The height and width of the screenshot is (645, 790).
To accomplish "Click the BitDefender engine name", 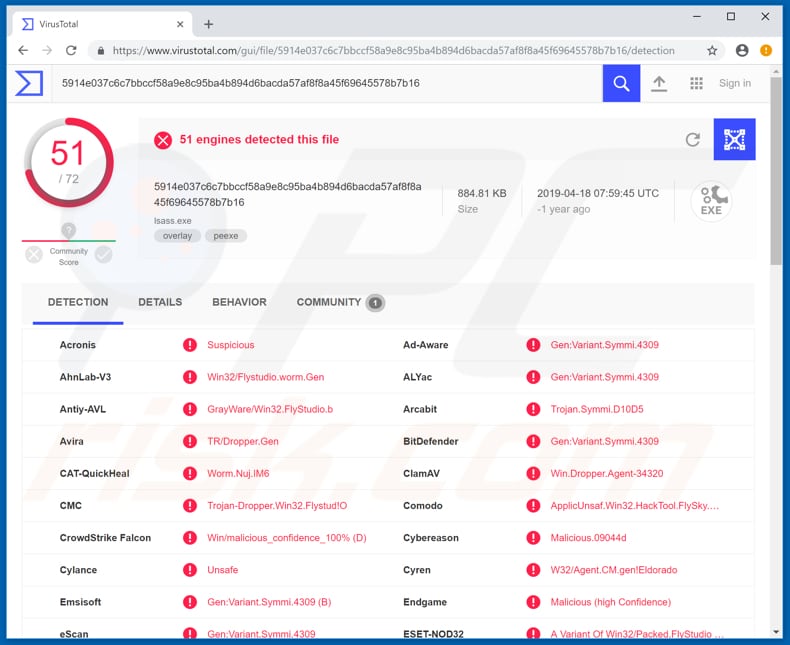I will [431, 441].
